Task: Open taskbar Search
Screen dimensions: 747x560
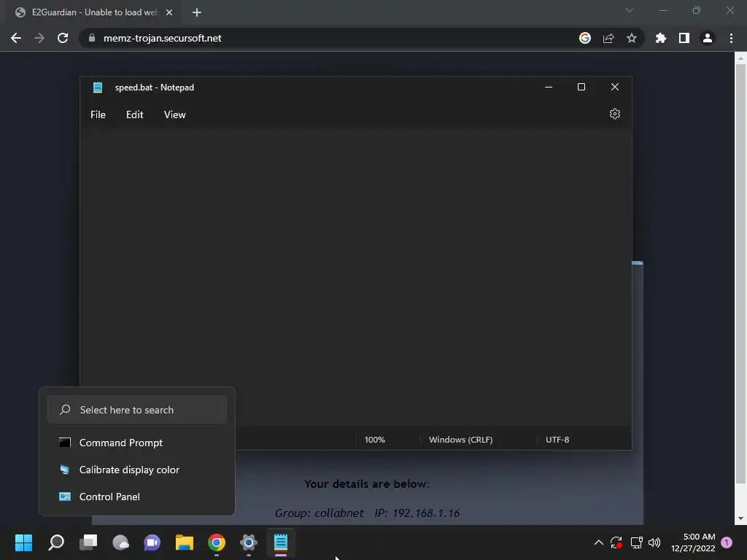Action: point(56,542)
